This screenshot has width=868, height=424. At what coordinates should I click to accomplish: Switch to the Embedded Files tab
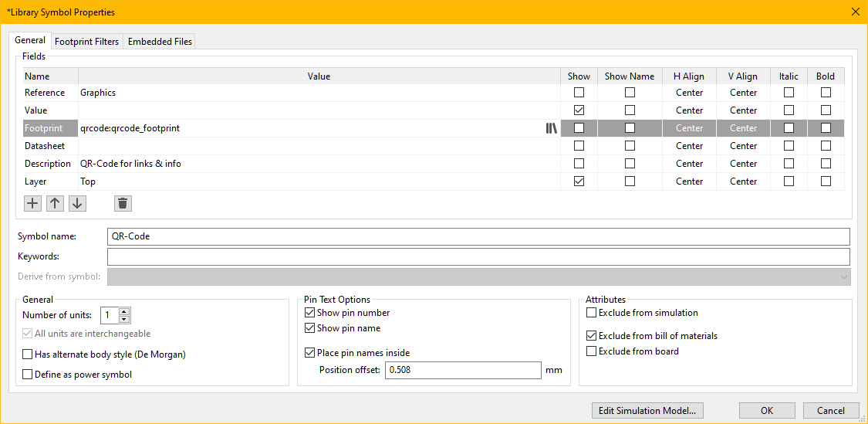coord(160,42)
